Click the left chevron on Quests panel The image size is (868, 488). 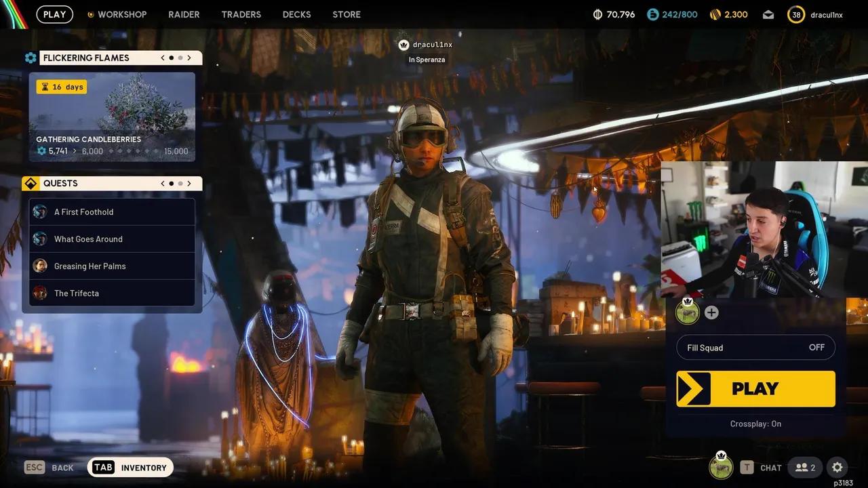click(162, 183)
